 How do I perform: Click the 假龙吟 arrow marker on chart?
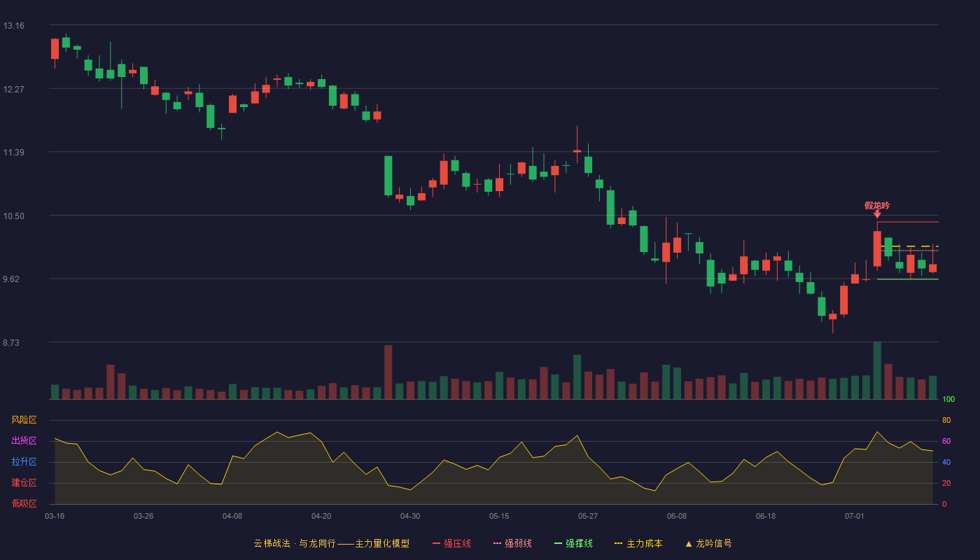coord(877,214)
